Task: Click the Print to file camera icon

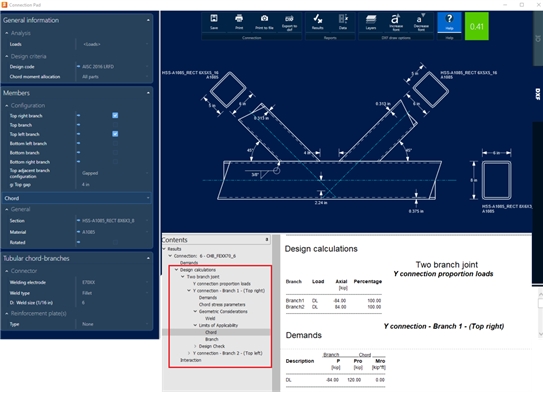Action: [264, 22]
